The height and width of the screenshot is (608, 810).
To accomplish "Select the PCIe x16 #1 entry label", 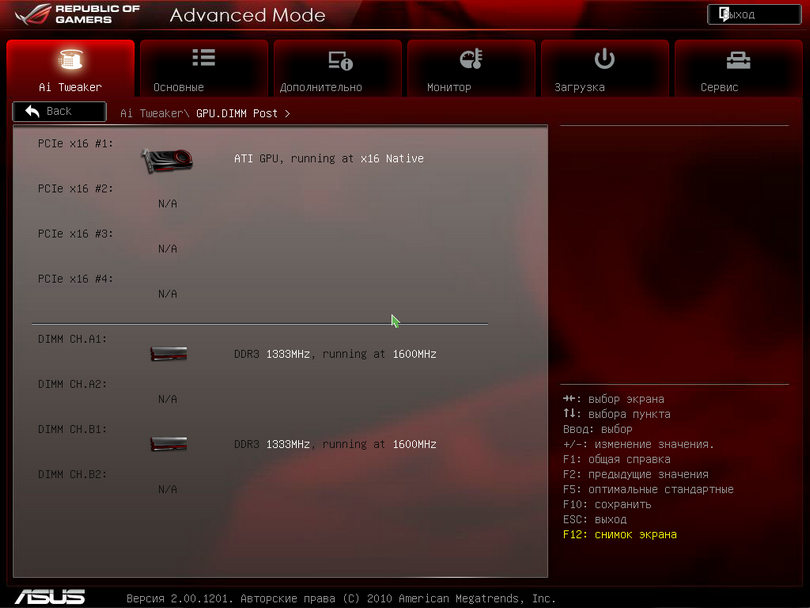I will click(76, 143).
